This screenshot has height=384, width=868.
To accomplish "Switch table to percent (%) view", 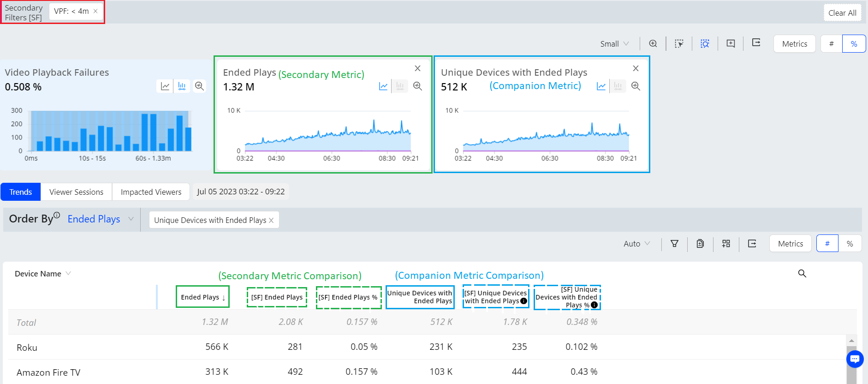I will 850,244.
